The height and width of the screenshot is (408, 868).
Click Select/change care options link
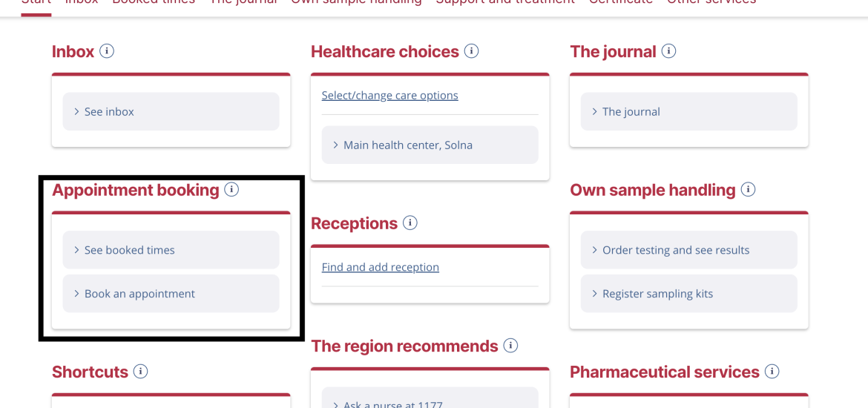click(389, 95)
